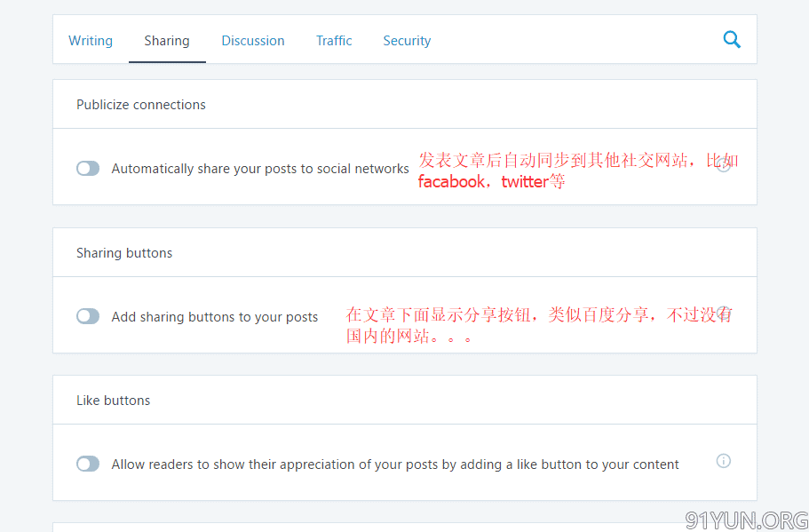Screen dimensions: 809x532
Task: Open the Discussion tab
Action: click(x=253, y=41)
